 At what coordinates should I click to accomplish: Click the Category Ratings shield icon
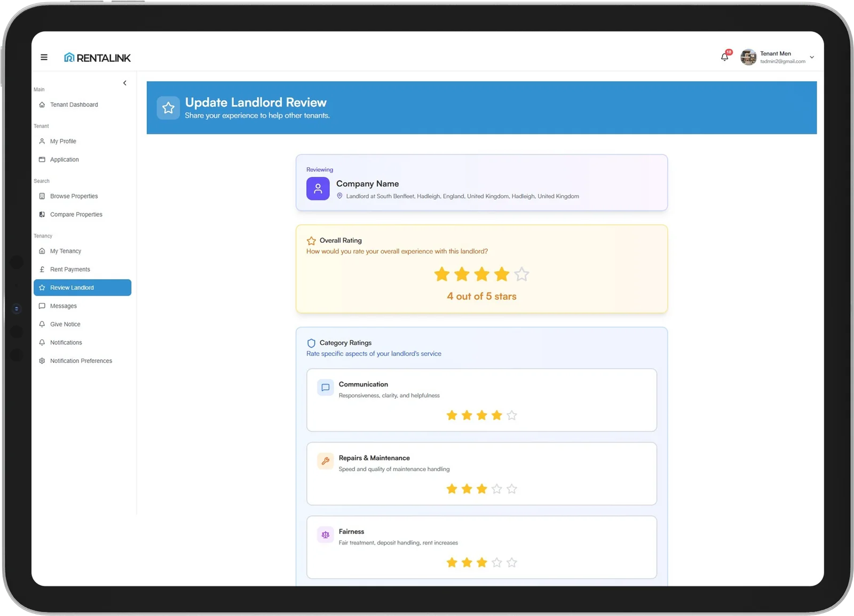tap(311, 343)
